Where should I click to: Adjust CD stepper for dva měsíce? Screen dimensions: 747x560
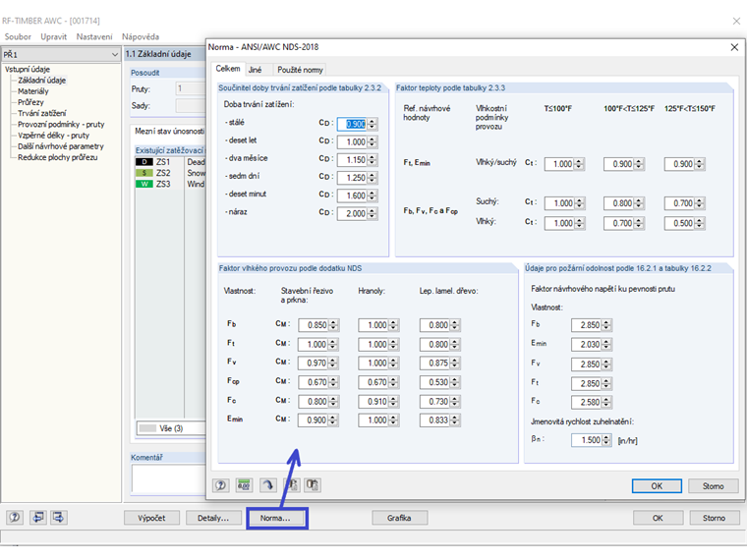tap(373, 160)
